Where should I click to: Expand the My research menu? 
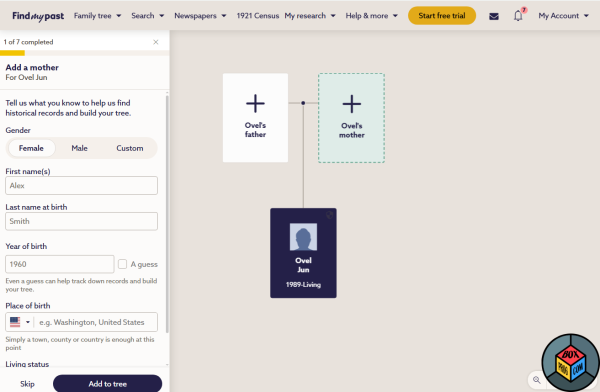[310, 16]
